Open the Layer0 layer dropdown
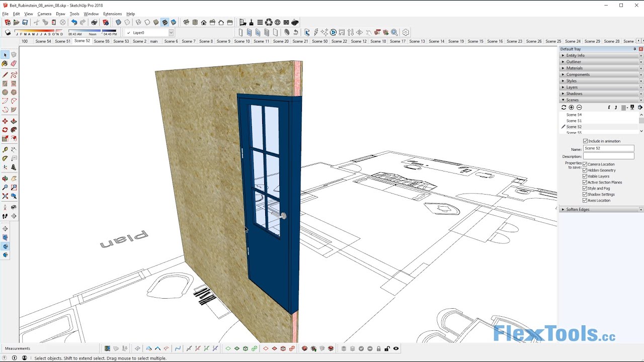 [x=171, y=33]
